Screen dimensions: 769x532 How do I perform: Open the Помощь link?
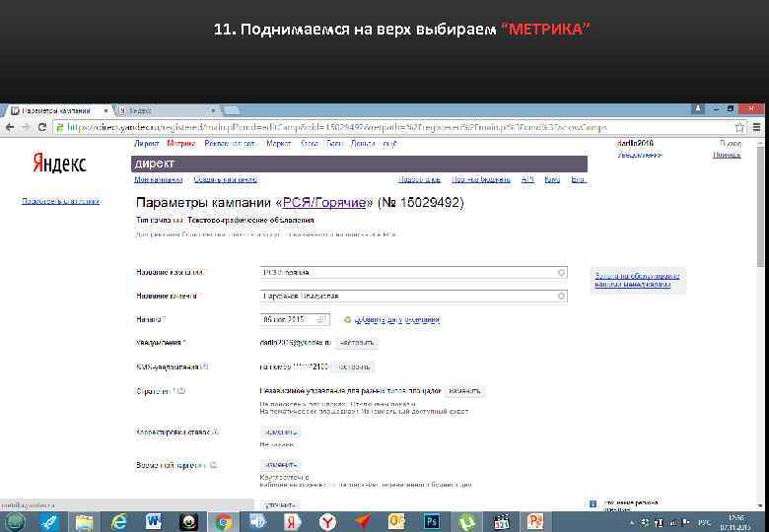[727, 155]
